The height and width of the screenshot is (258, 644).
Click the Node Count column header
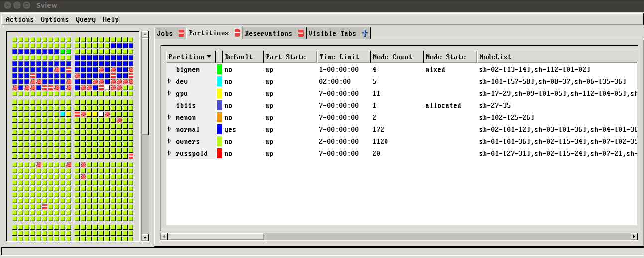point(397,57)
